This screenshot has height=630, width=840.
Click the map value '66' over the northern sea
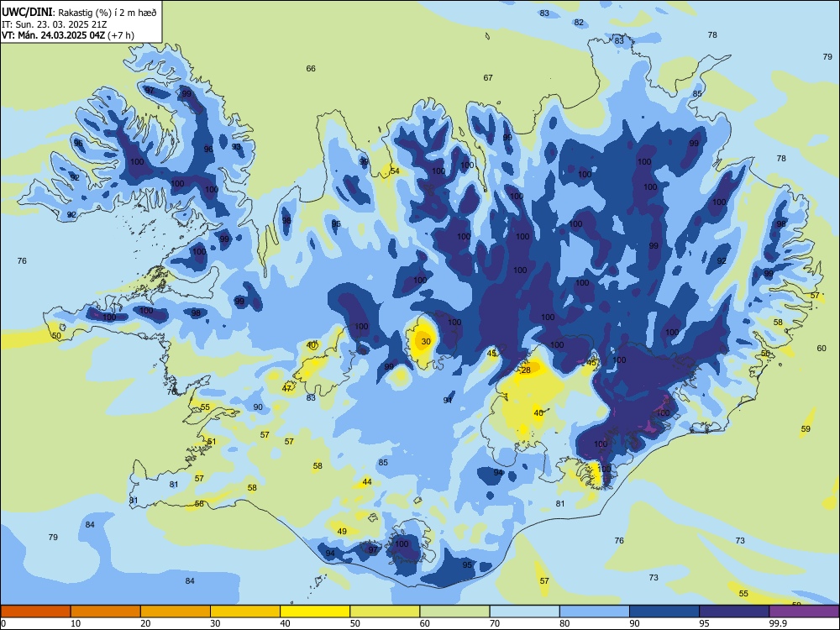311,69
